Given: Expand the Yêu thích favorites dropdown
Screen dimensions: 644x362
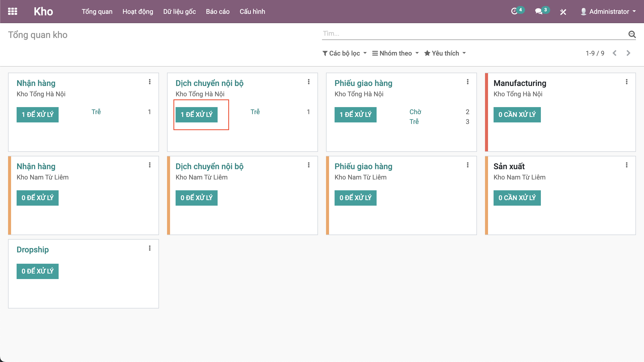Looking at the screenshot, I should [445, 53].
